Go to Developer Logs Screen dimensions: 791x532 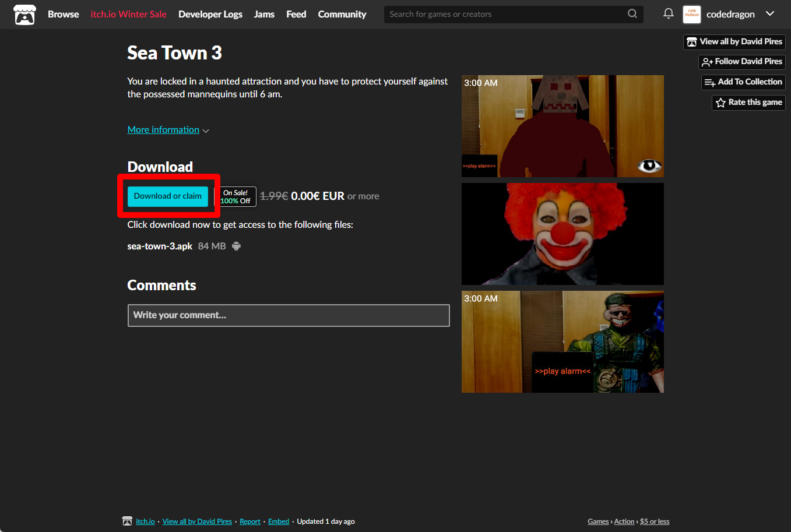pos(210,14)
